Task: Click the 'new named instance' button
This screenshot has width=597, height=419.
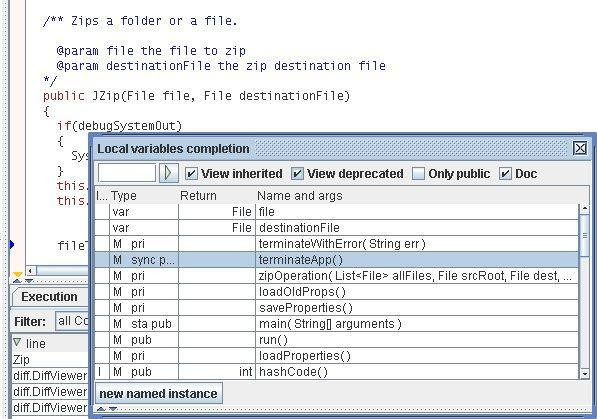Action: (x=158, y=393)
